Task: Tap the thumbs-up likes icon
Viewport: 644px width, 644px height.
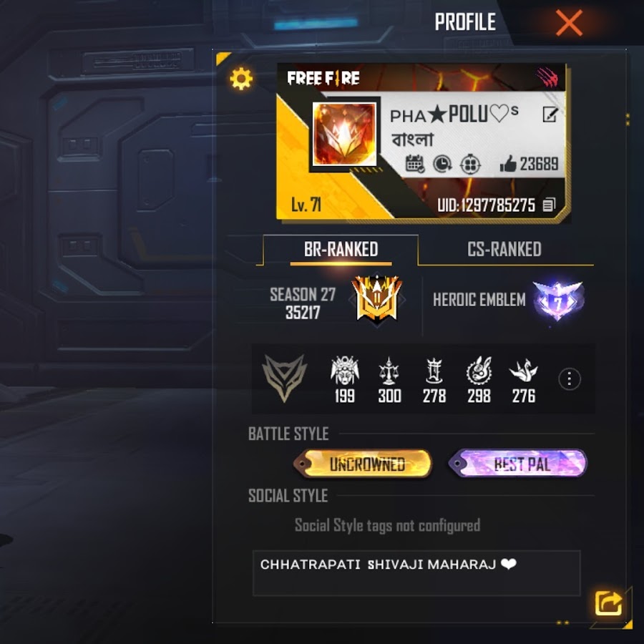Action: 507,164
